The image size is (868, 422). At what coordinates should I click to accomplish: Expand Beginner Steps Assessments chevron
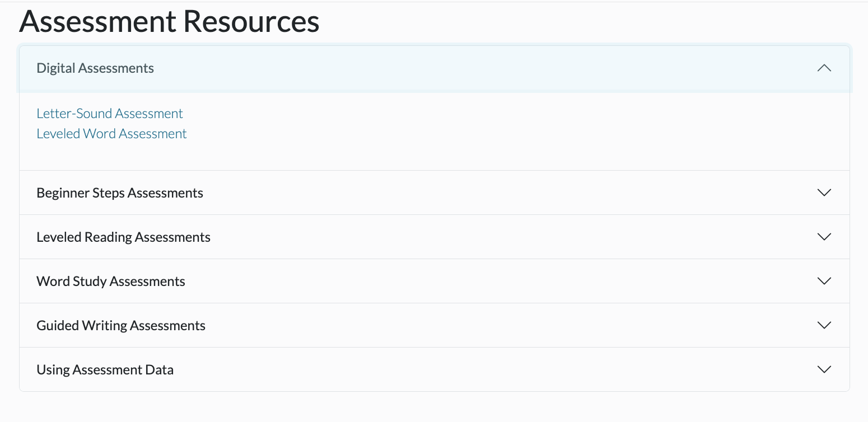point(824,193)
